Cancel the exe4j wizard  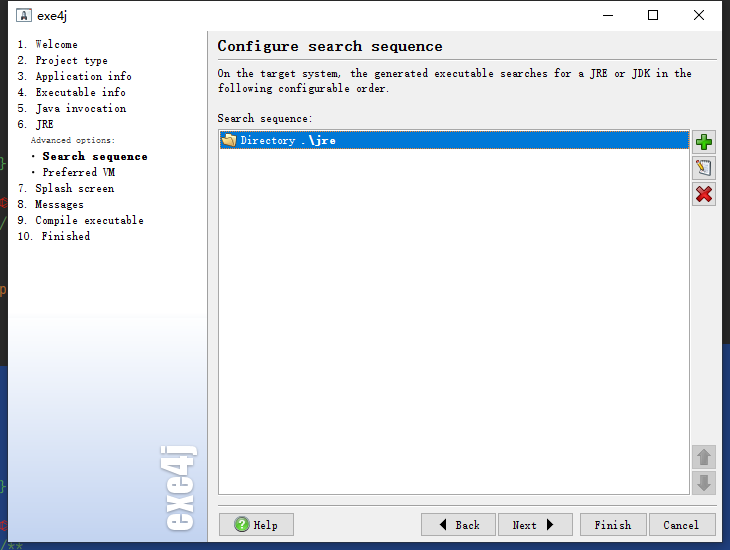(x=681, y=525)
